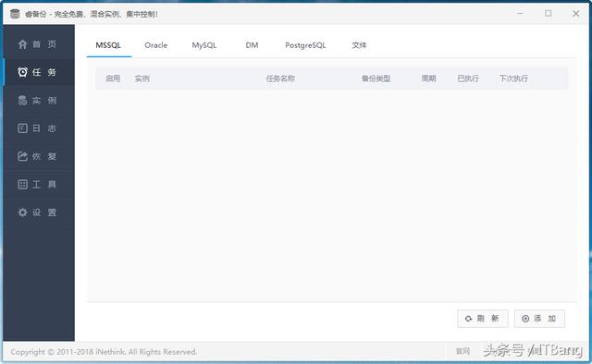
Task: Close the application window
Action: pyautogui.click(x=575, y=14)
